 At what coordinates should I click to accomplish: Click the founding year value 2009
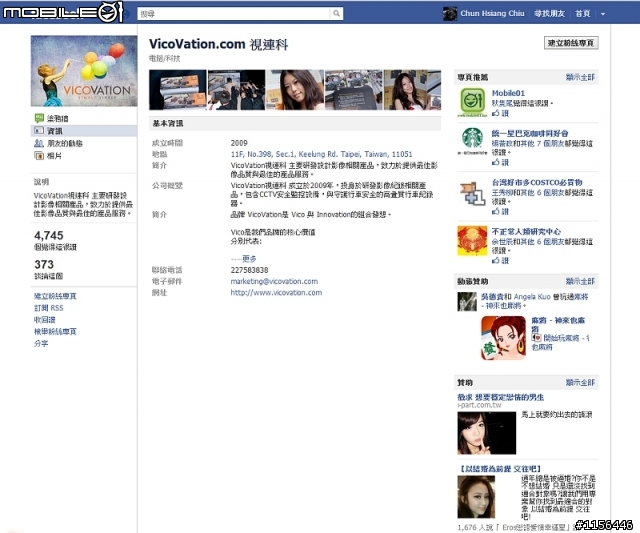point(239,143)
